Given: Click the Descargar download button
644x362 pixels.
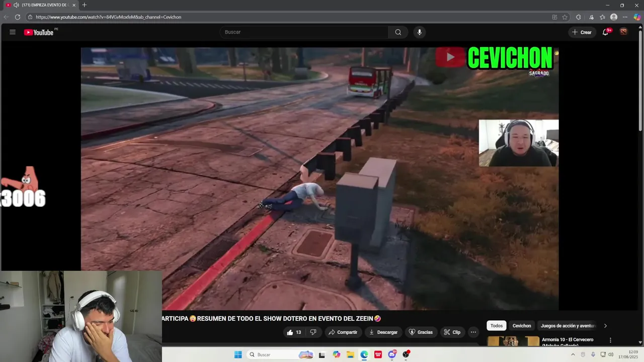Looking at the screenshot, I should pyautogui.click(x=383, y=332).
